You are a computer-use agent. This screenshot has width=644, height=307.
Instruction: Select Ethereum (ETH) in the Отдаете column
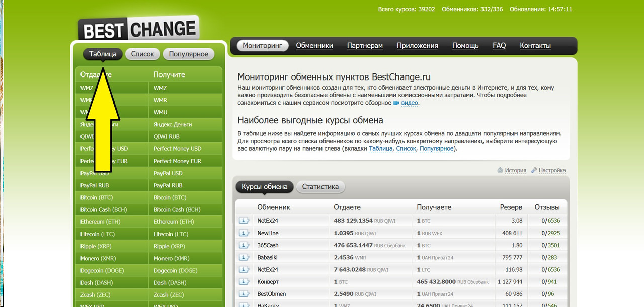(x=112, y=222)
